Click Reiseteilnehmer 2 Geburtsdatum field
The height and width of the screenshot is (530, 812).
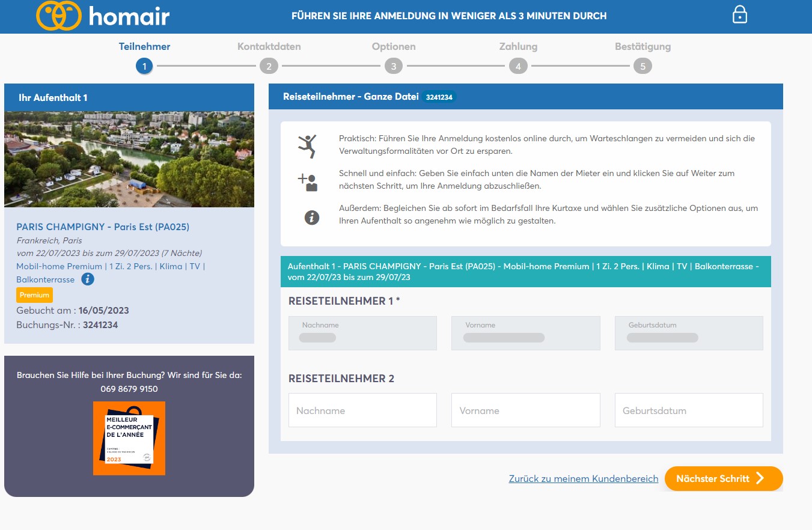689,410
